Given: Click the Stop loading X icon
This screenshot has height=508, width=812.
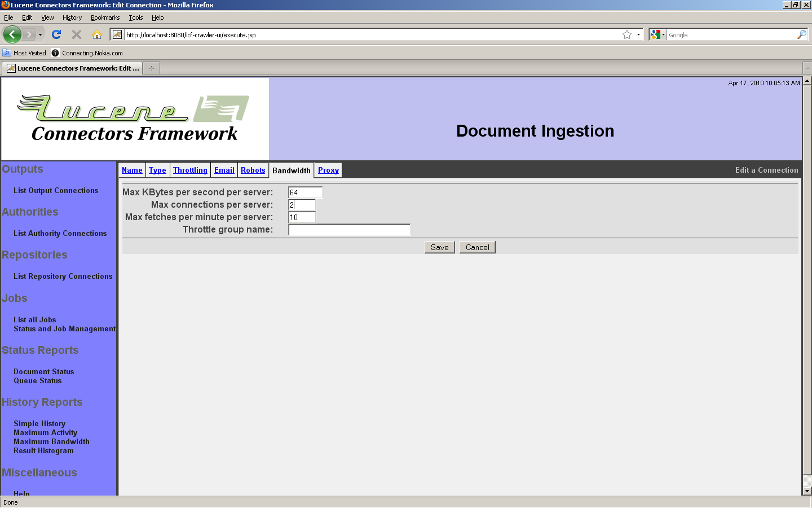Looking at the screenshot, I should coord(77,34).
